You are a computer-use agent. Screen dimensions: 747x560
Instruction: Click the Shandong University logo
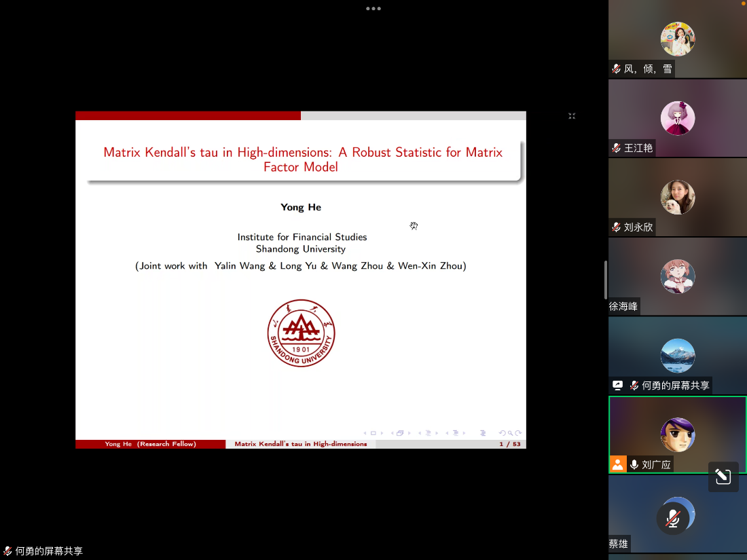[301, 333]
